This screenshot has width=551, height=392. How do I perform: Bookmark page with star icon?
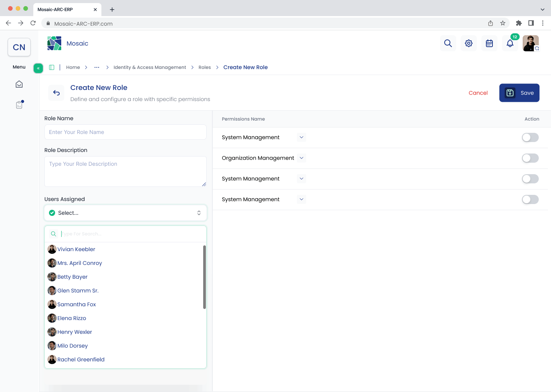(503, 23)
